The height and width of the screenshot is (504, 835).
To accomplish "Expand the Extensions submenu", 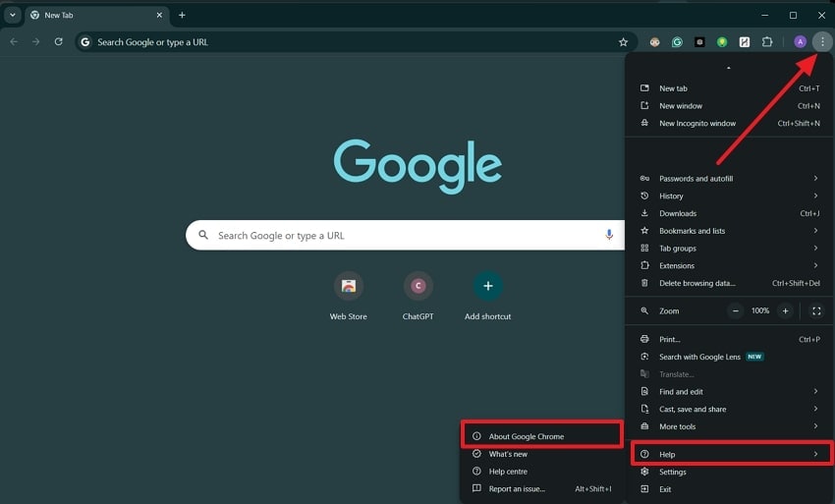I will pyautogui.click(x=730, y=265).
